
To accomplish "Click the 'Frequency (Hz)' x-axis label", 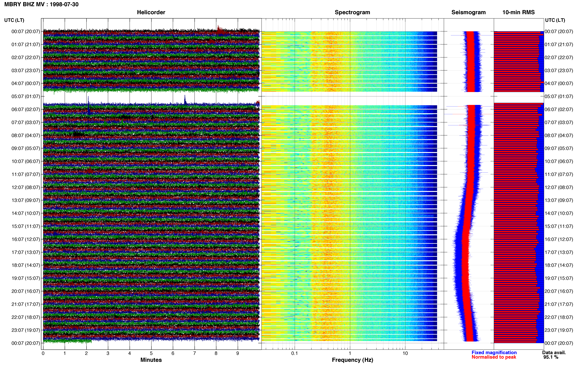I will 352,360.
